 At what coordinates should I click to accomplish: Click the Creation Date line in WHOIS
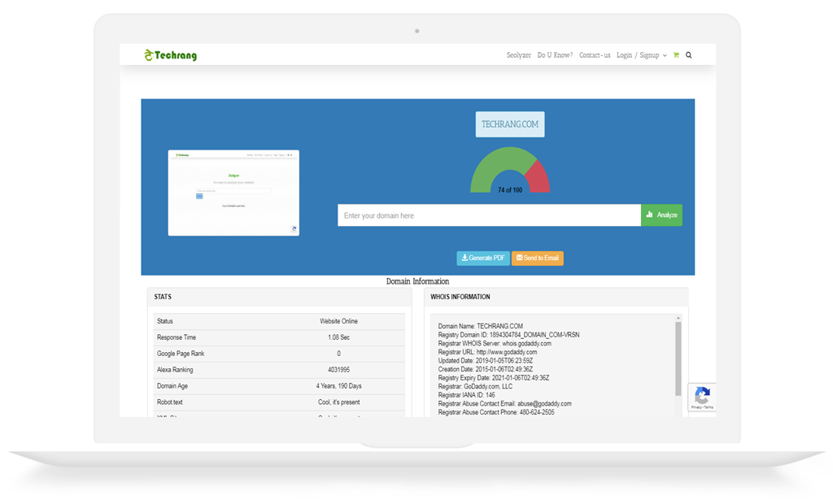485,369
